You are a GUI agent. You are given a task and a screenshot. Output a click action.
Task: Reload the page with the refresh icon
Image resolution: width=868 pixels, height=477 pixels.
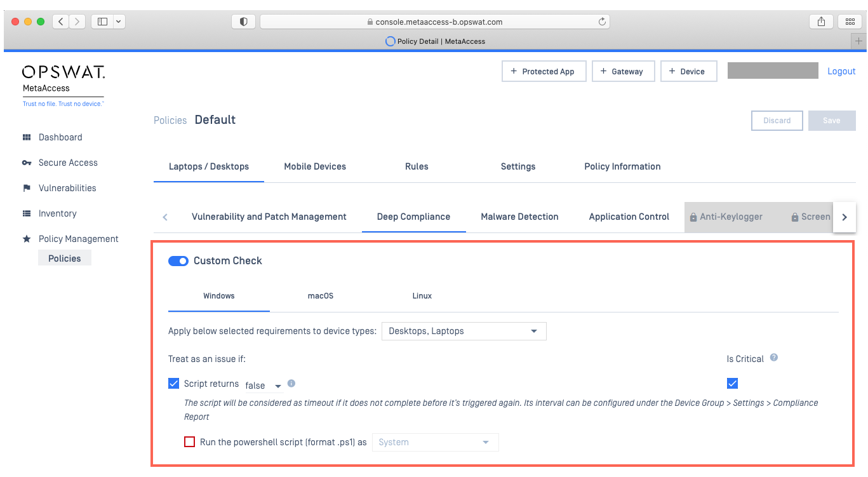(602, 22)
